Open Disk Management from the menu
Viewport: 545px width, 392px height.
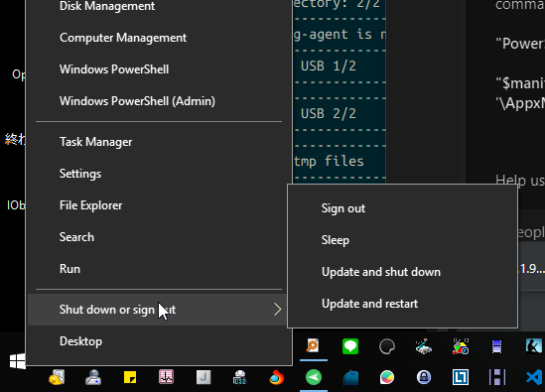pos(107,6)
